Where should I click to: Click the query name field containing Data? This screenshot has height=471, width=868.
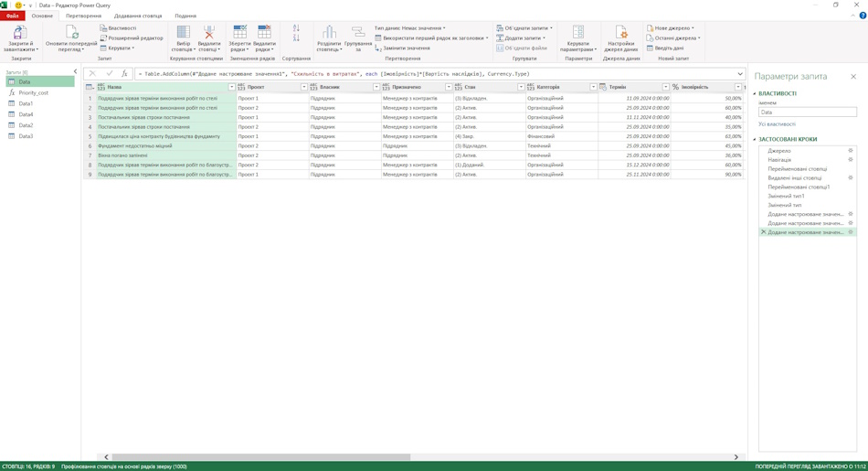point(808,112)
